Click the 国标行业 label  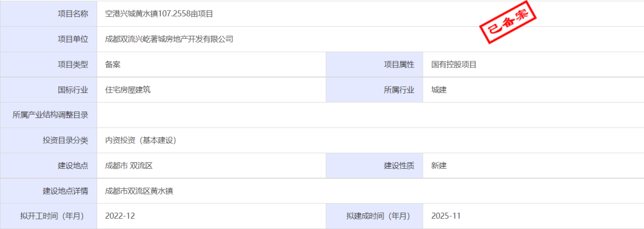[73, 90]
